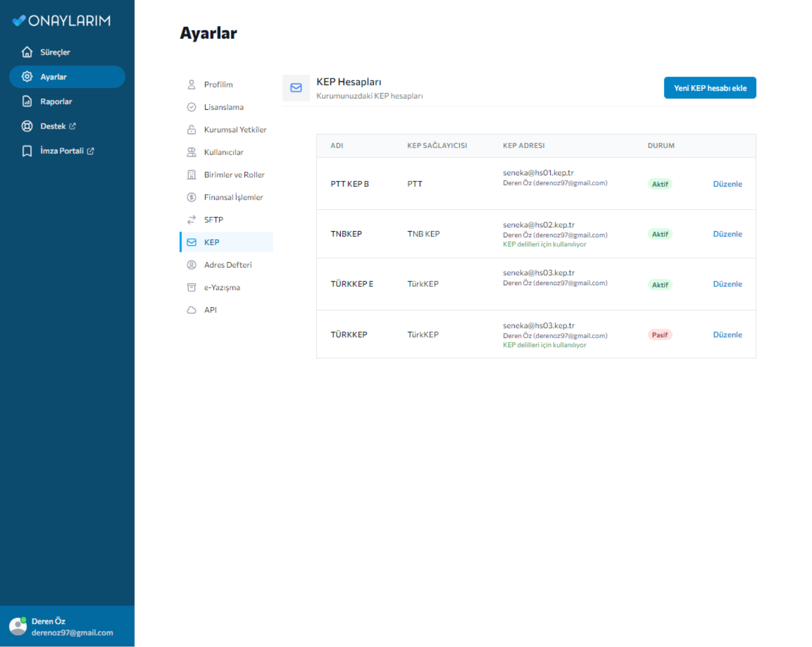
Task: Open Kurumsal Yetkiler section
Action: tap(234, 130)
